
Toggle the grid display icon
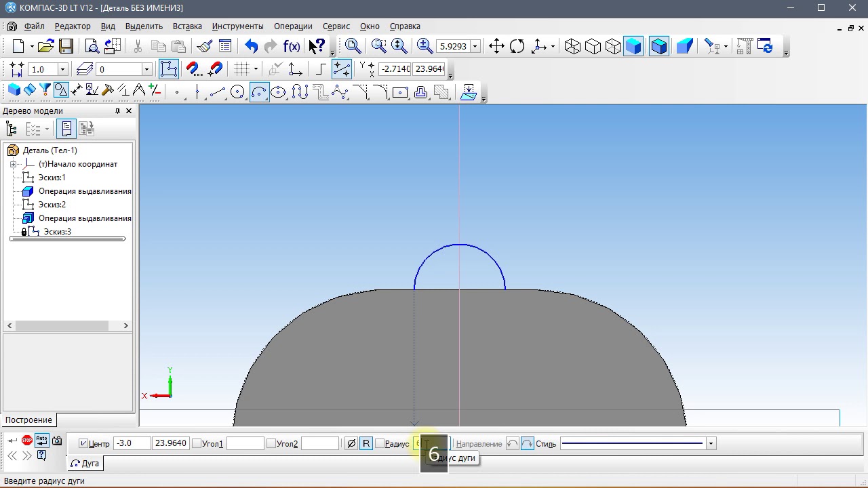pyautogui.click(x=241, y=69)
